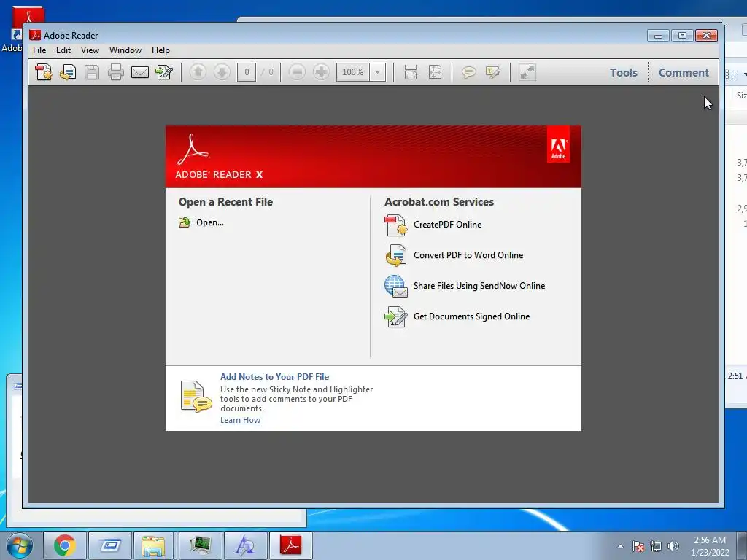Click the sticky note document illustration
This screenshot has width=747, height=560.
[196, 396]
